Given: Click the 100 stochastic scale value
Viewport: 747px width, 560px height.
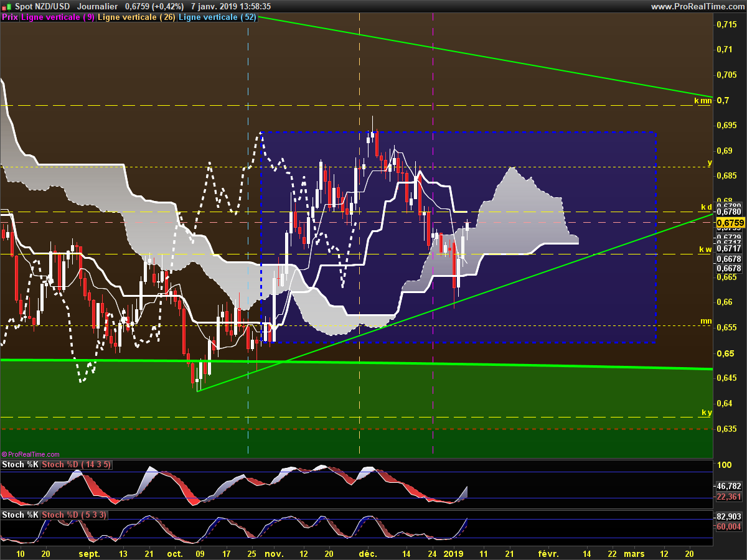Looking at the screenshot, I should point(724,465).
